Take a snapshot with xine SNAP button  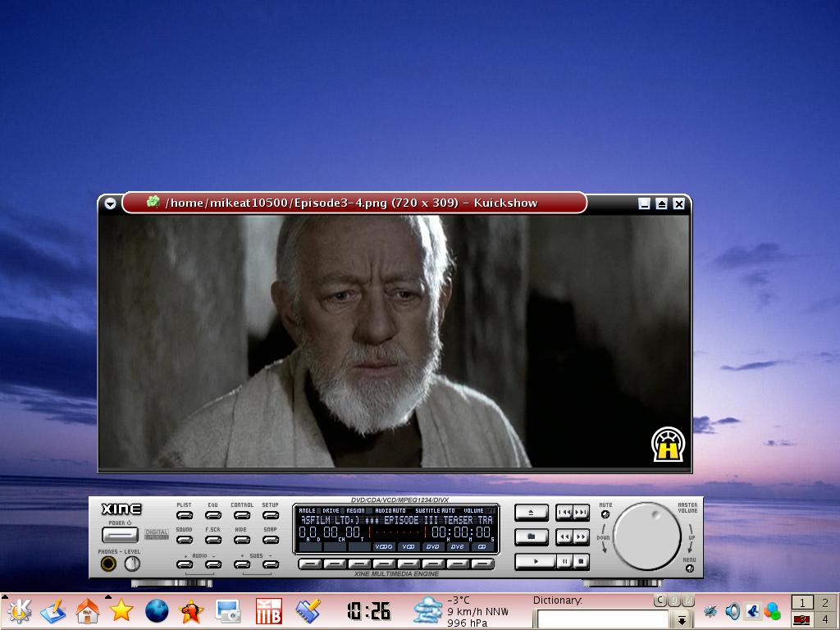click(271, 540)
